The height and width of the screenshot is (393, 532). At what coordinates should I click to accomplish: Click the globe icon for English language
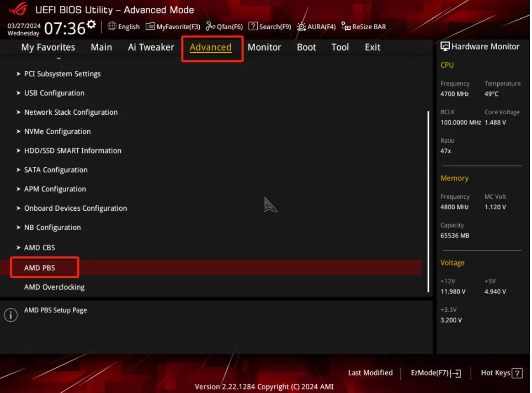pyautogui.click(x=112, y=26)
